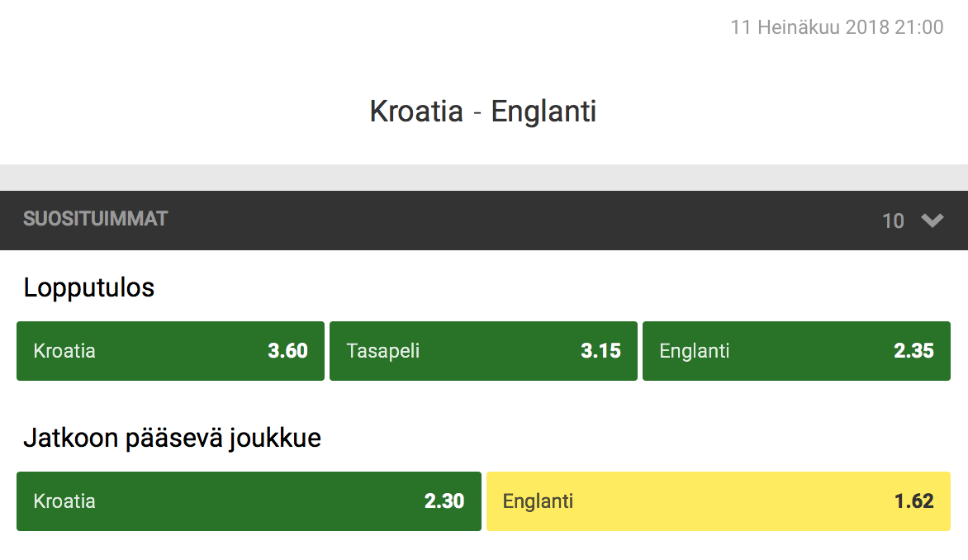968x560 pixels.
Task: Click the match date 11 Heinäkuu 2018 21:00
Action: pyautogui.click(x=838, y=27)
